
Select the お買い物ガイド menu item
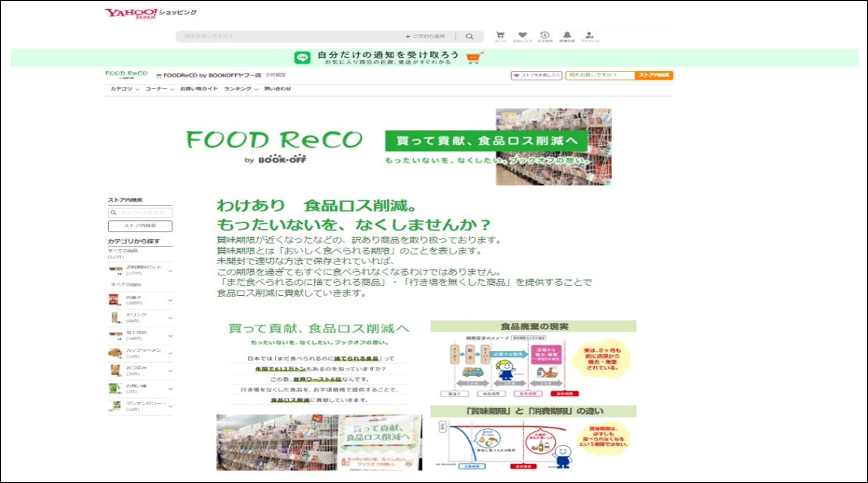198,89
